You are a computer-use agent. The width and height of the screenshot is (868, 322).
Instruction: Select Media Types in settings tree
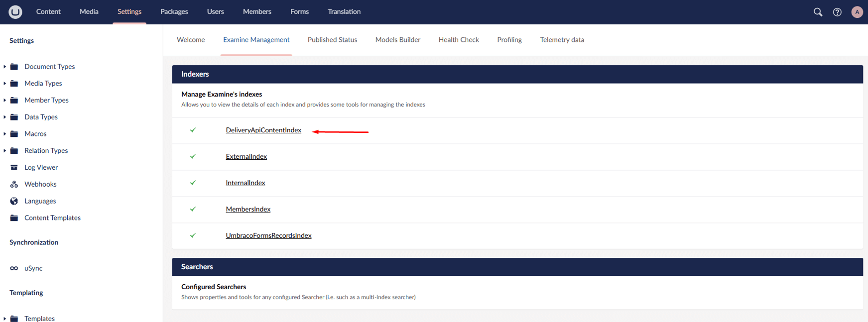coord(43,84)
